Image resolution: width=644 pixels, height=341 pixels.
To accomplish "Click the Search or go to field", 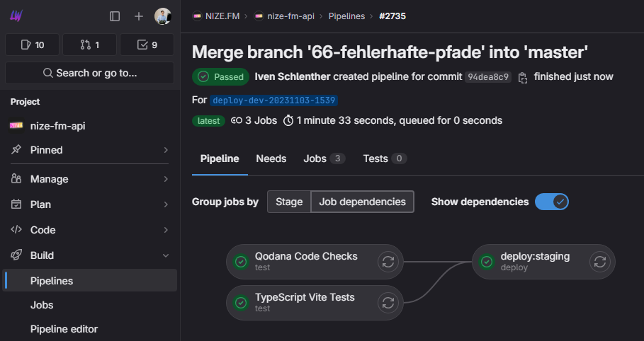I will pyautogui.click(x=89, y=73).
